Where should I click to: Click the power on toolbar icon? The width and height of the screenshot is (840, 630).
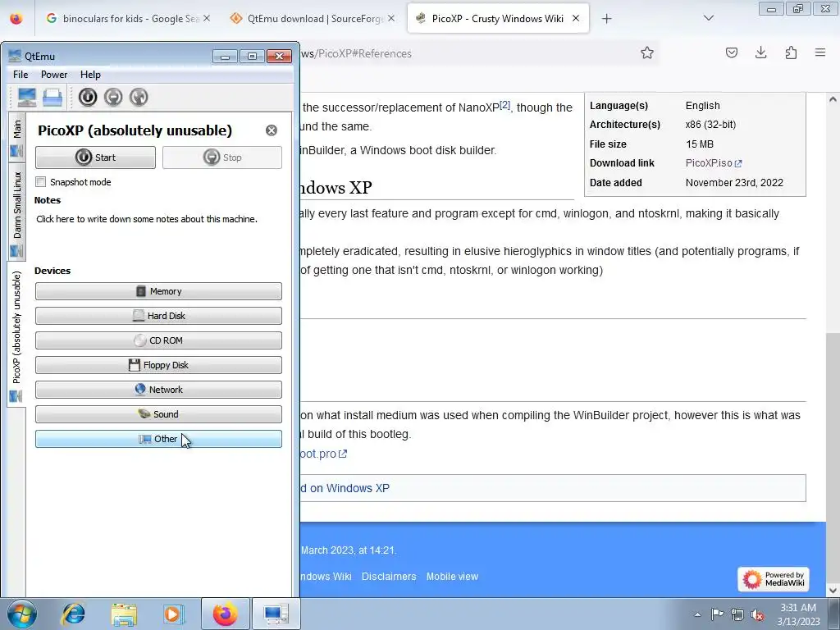88,97
